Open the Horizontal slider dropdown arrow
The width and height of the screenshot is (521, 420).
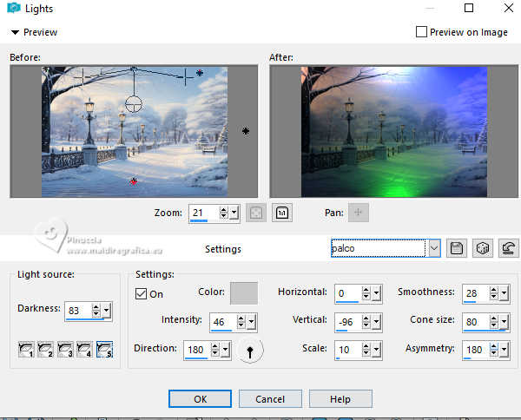[x=376, y=293]
